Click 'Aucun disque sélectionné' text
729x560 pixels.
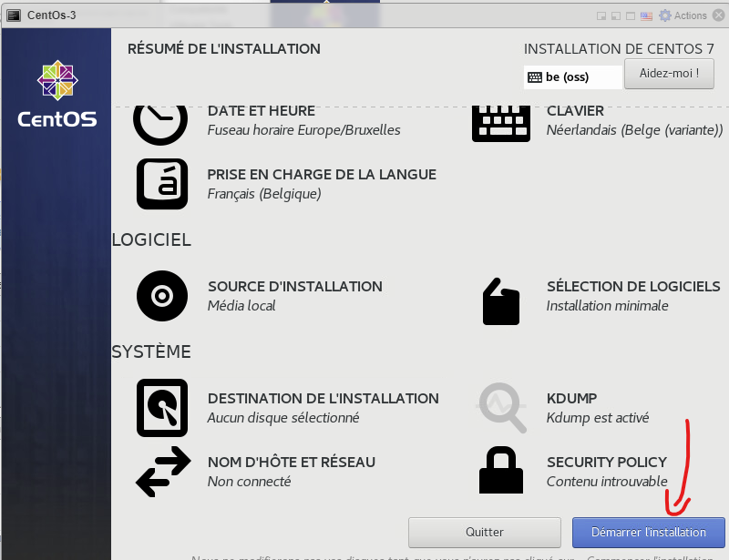coord(283,418)
